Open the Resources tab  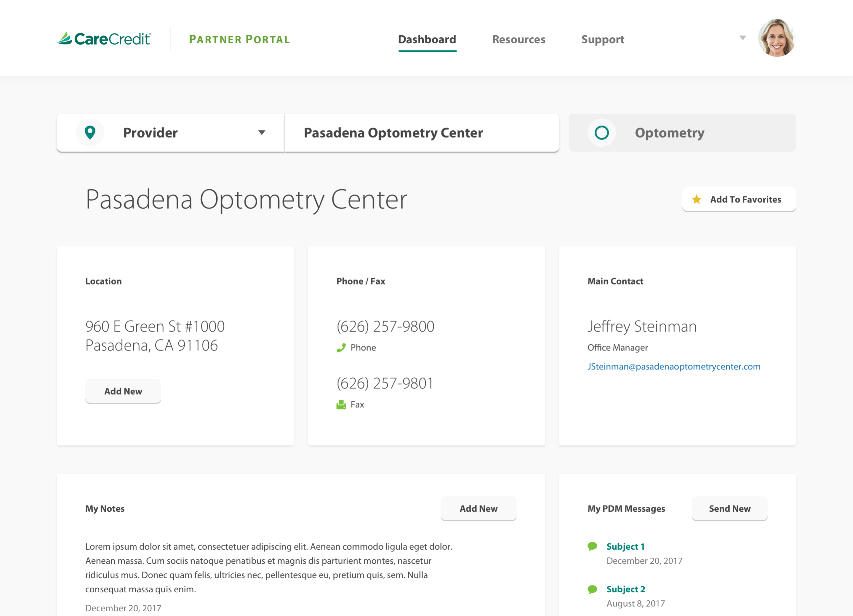pos(519,40)
